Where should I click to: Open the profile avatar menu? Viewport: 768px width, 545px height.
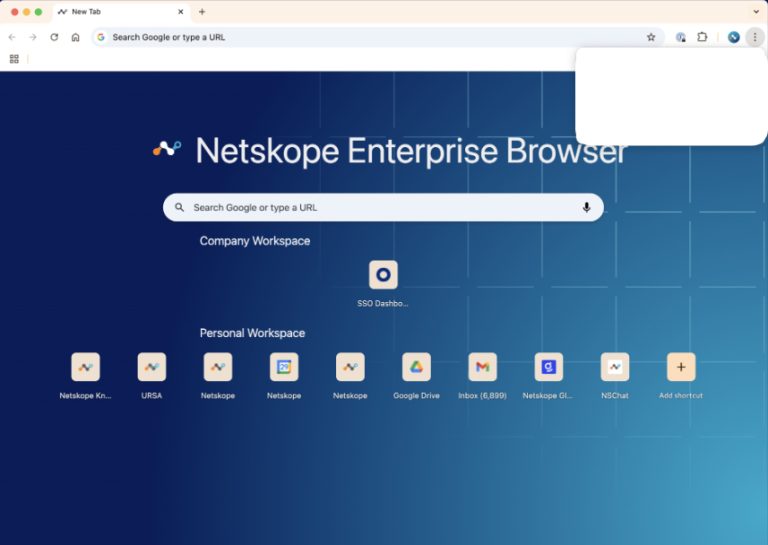(x=733, y=37)
